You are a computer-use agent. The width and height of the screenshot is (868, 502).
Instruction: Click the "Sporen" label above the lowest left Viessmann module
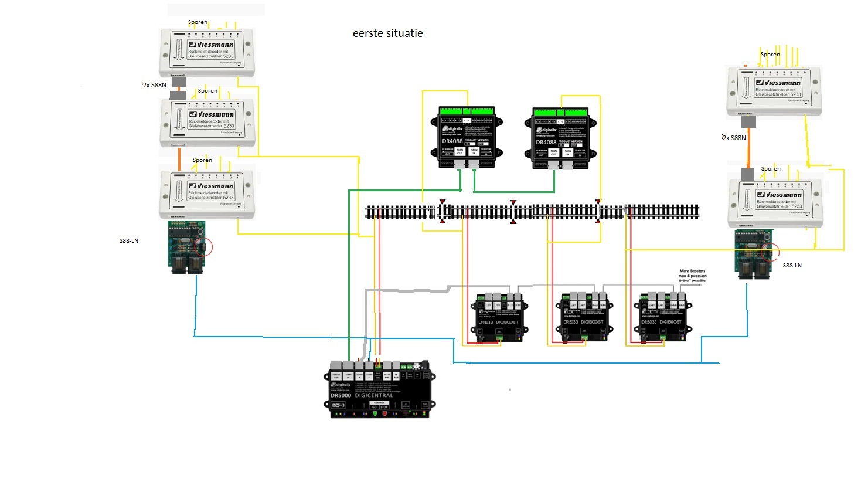click(x=202, y=160)
